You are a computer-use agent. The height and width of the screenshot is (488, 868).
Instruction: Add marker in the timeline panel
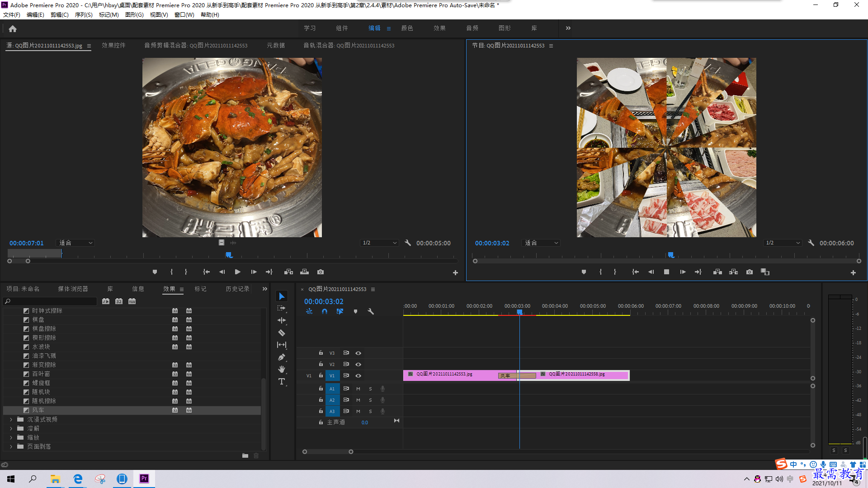click(x=355, y=311)
